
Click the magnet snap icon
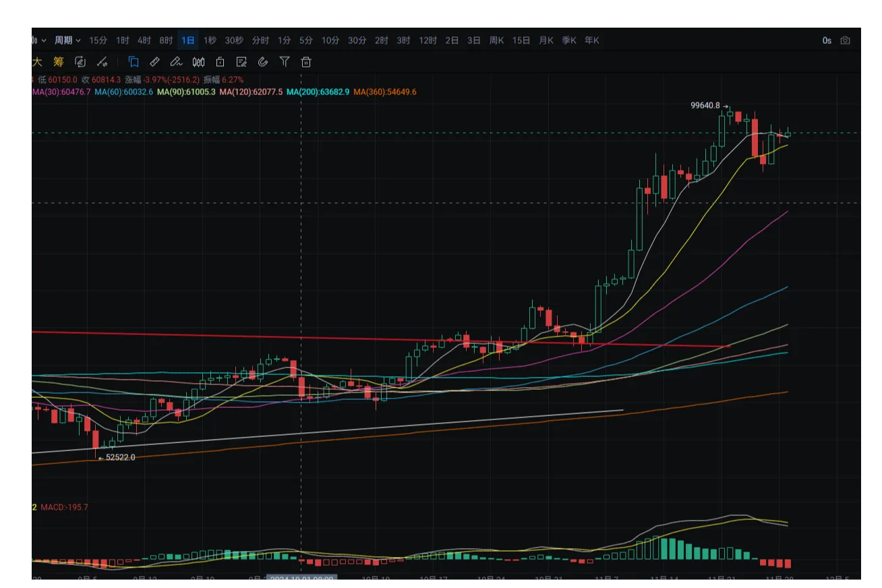(263, 62)
